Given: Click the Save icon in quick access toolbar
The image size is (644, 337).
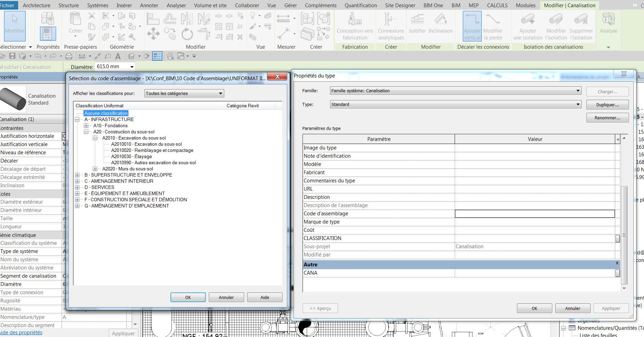Looking at the screenshot, I should click(12, 56).
